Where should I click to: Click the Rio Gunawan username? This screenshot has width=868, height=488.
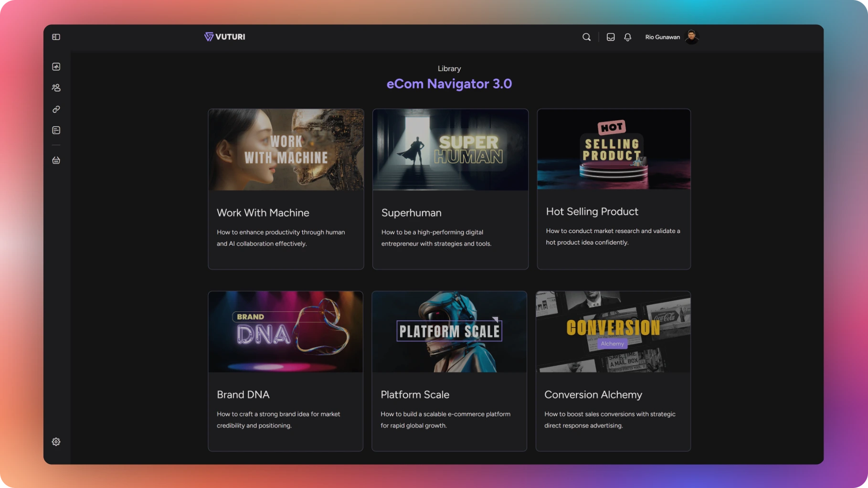tap(662, 37)
